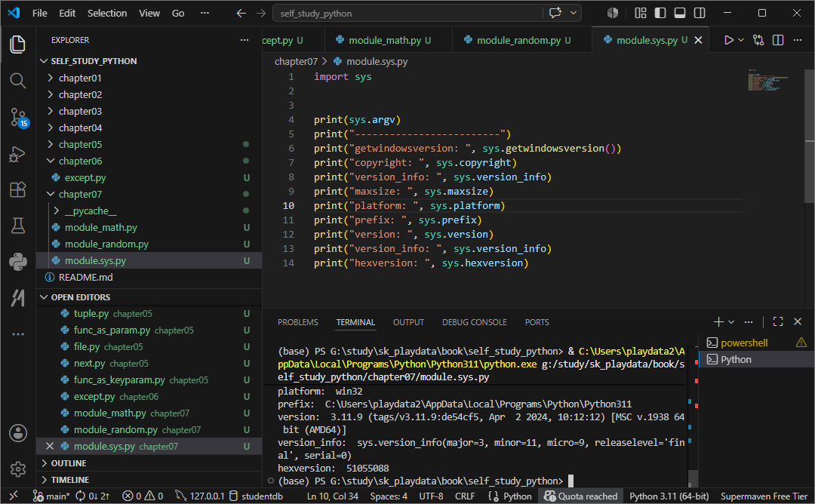The image size is (815, 504).
Task: Open Source Control with 15 pending changes
Action: (x=19, y=118)
